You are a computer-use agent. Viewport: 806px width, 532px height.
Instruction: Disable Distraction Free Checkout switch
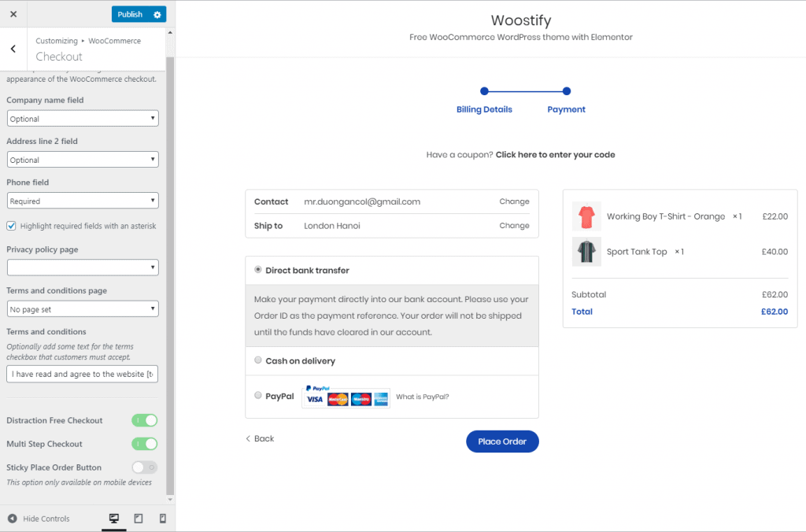pos(145,420)
